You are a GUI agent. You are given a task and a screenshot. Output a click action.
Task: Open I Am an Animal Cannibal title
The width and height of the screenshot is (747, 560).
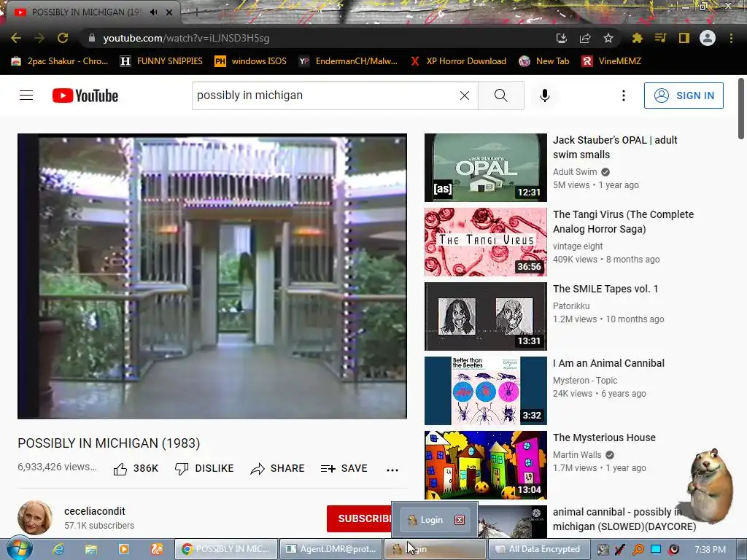point(608,363)
